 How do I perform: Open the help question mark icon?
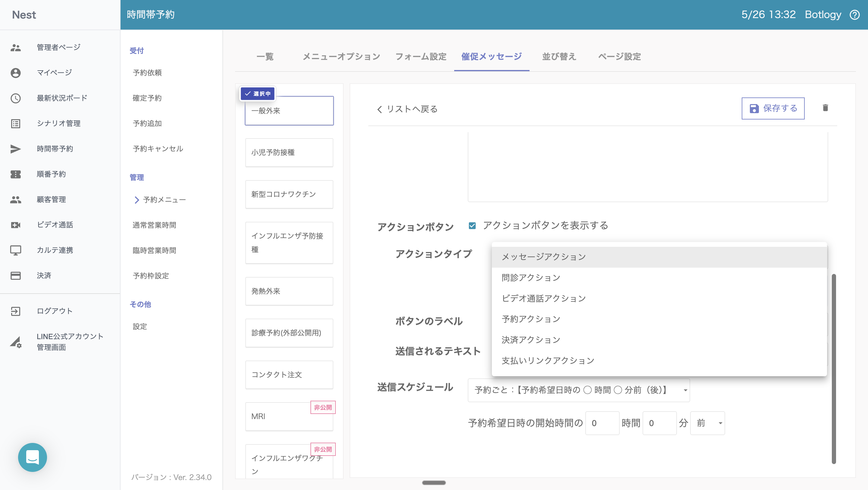(854, 15)
